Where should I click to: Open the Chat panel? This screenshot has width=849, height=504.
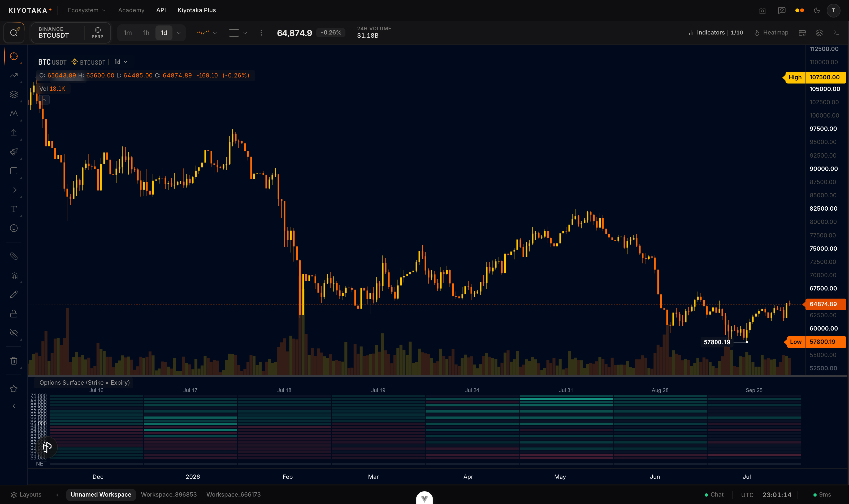[714, 495]
